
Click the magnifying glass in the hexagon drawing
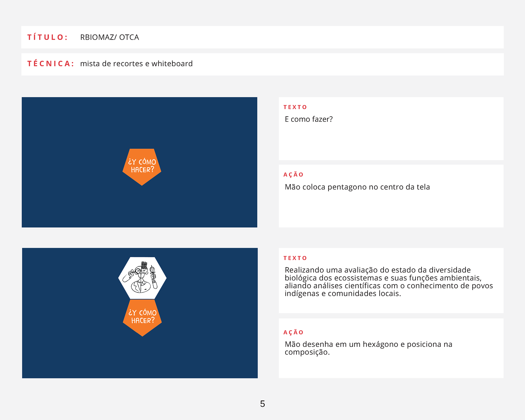pyautogui.click(x=138, y=271)
